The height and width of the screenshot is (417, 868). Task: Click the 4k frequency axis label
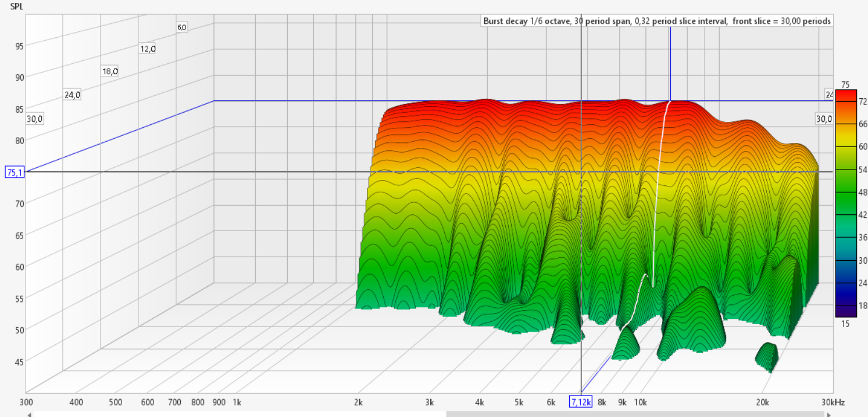click(480, 402)
